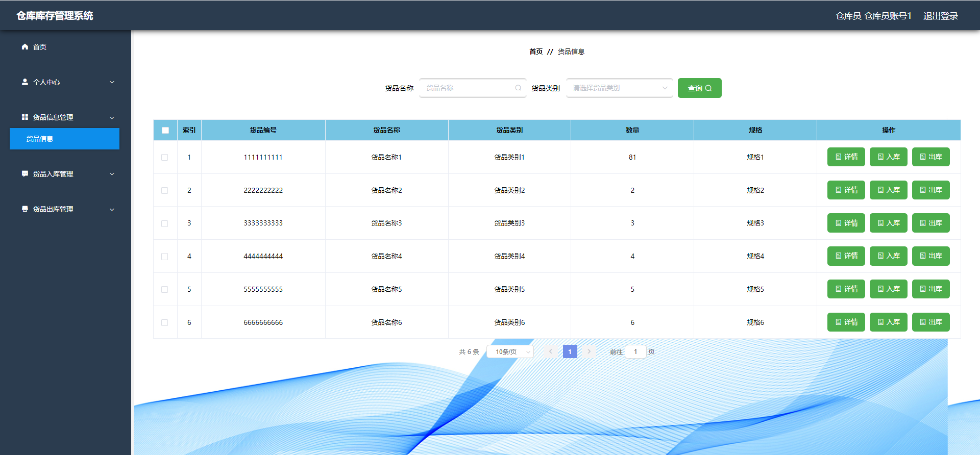Screen dimensions: 980x455
Task: Click 出库 for 货品名称3
Action: tap(931, 223)
